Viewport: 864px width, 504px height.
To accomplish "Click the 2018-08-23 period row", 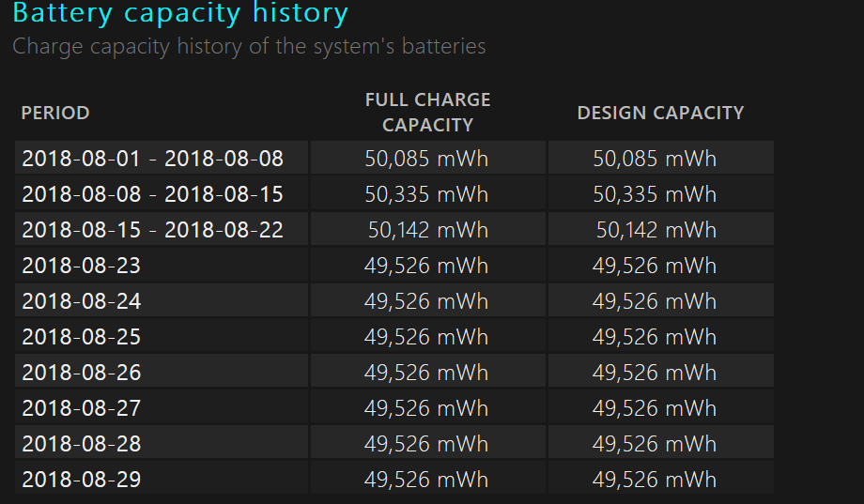I will point(81,266).
